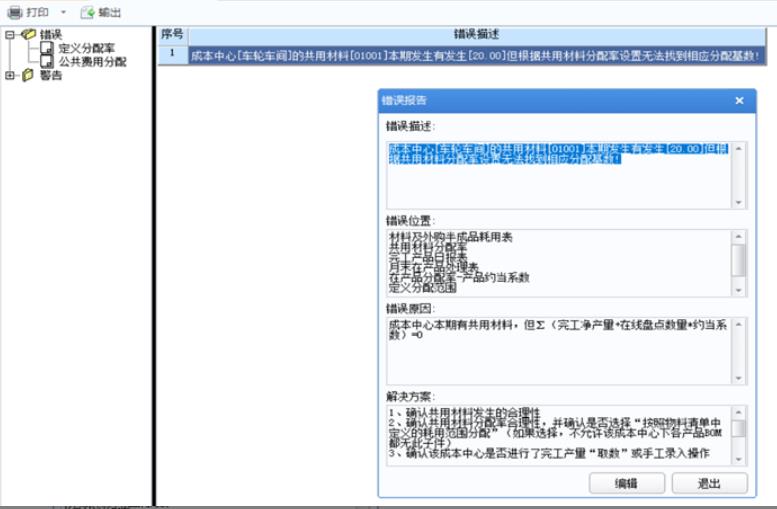Expand the 警告 tree node
Viewport: 777px width, 509px height.
point(11,75)
